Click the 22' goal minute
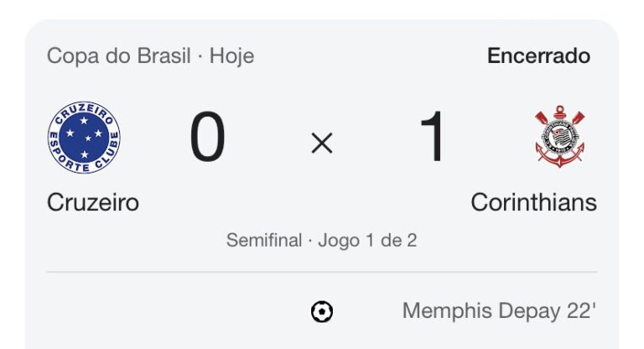644x349 pixels. [x=582, y=311]
